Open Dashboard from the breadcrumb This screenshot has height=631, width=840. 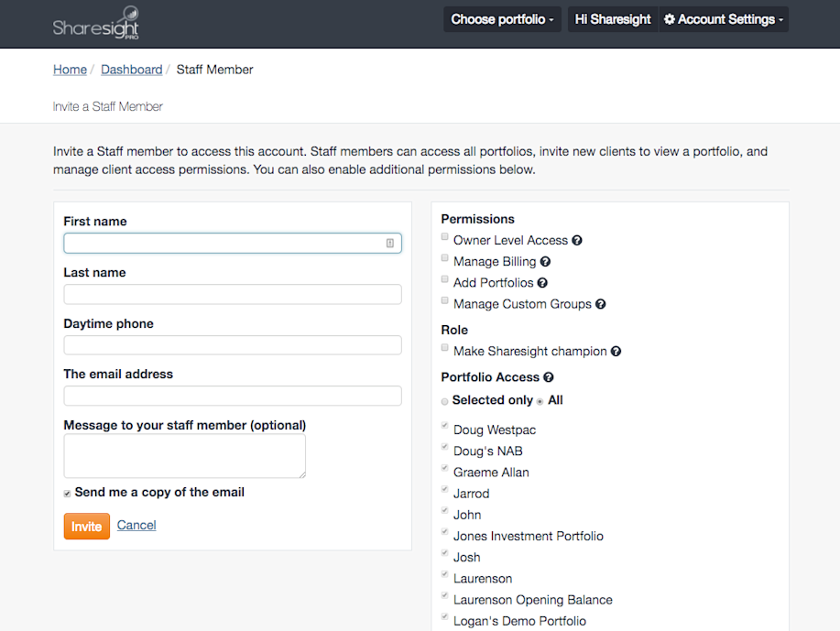[131, 70]
